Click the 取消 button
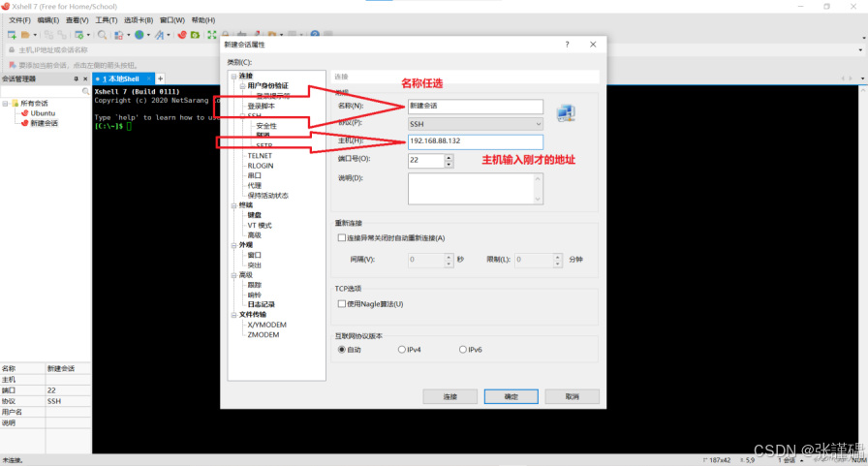Viewport: 868px width, 466px height. click(x=572, y=396)
